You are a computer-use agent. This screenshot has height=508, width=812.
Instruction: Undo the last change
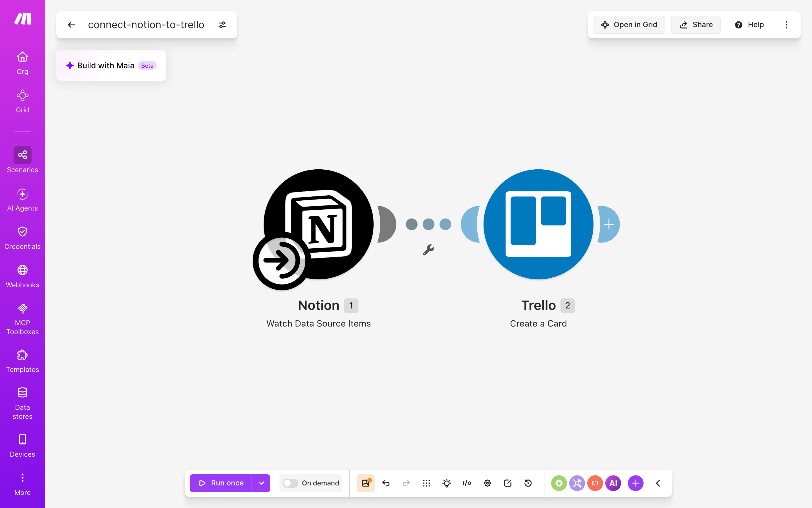point(386,483)
